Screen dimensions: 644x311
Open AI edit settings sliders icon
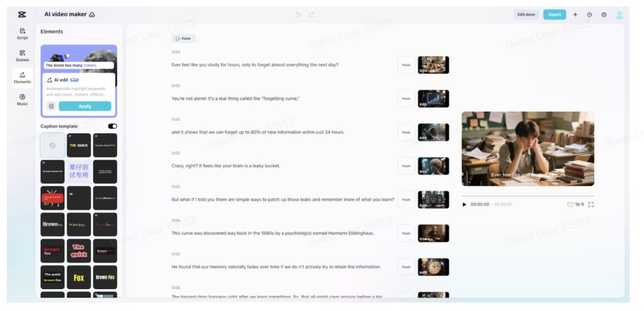51,106
